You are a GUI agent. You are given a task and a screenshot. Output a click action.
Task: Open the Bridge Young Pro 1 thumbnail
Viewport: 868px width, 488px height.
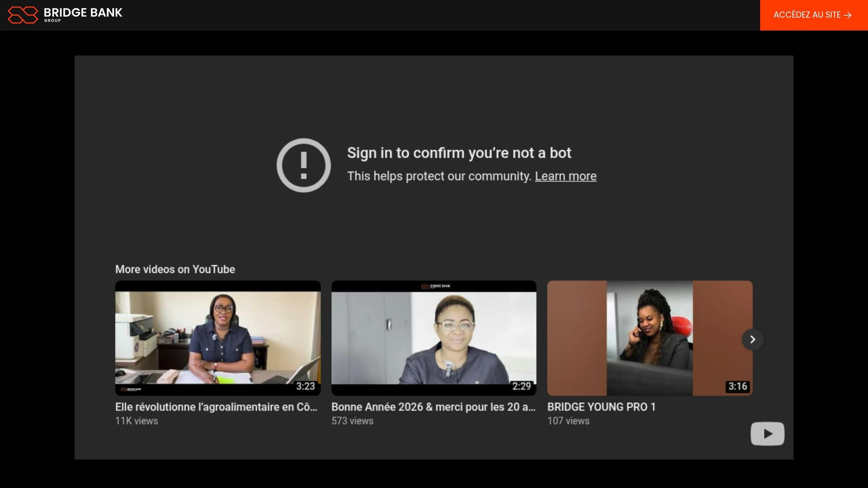coord(649,338)
